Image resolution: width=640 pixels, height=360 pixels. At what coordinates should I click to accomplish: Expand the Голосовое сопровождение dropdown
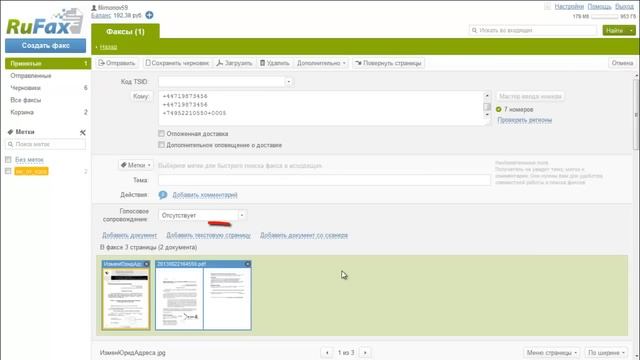(242, 215)
